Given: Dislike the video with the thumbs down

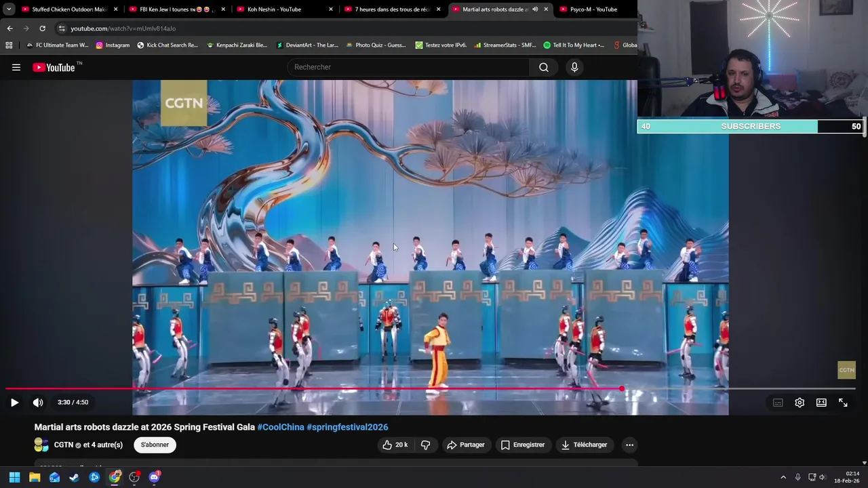Looking at the screenshot, I should click(x=426, y=445).
